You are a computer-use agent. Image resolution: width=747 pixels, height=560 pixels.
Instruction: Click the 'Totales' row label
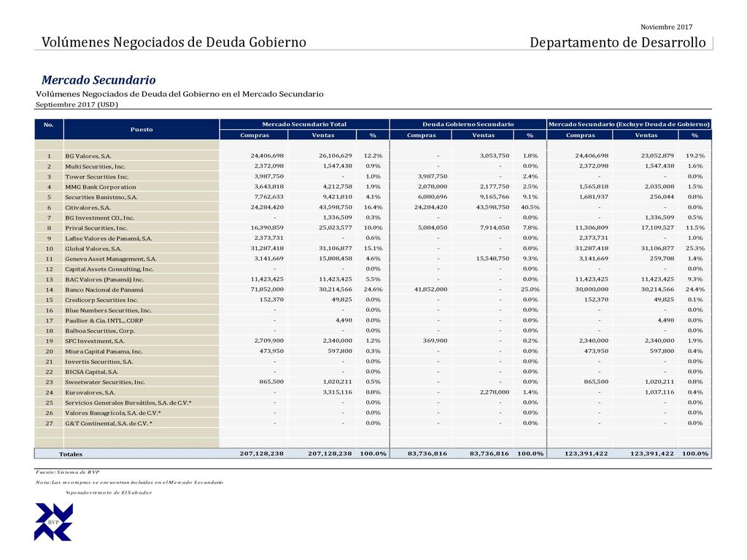pyautogui.click(x=71, y=454)
